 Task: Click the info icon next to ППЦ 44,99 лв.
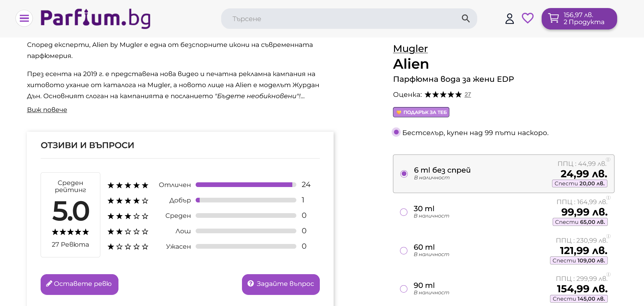point(608,160)
